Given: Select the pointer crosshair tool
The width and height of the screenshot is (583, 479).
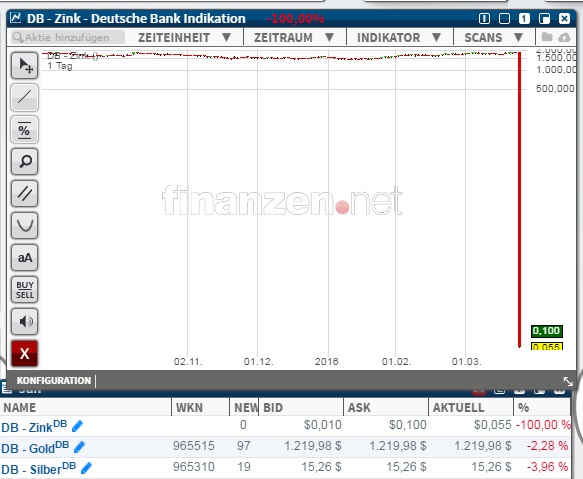Looking at the screenshot, I should click(x=25, y=65).
